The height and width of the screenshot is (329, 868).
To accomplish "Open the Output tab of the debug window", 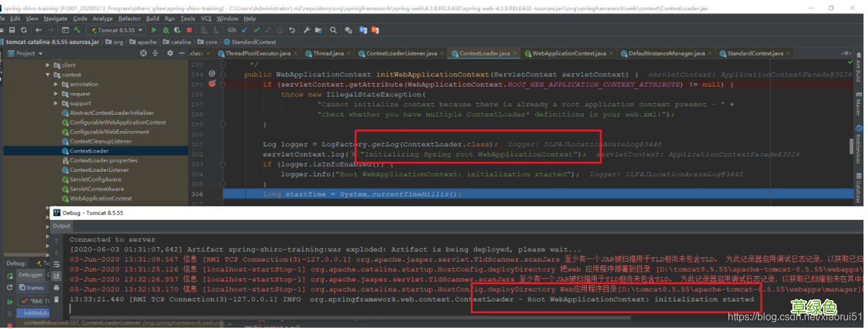I will pos(61,226).
